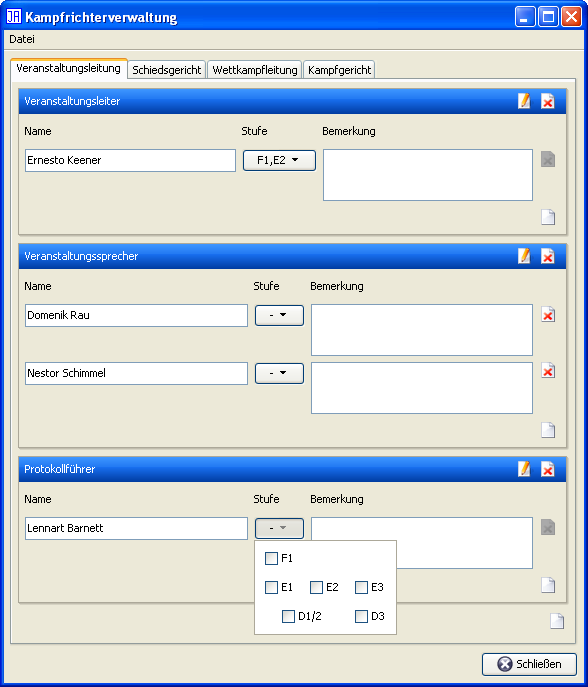Open the Datei menu

[x=22, y=39]
